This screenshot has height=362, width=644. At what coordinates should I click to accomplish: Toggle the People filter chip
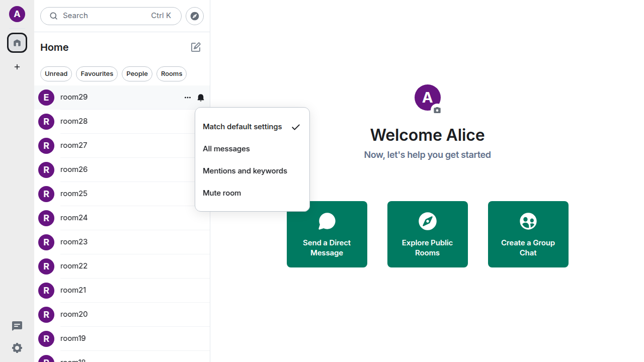[137, 74]
